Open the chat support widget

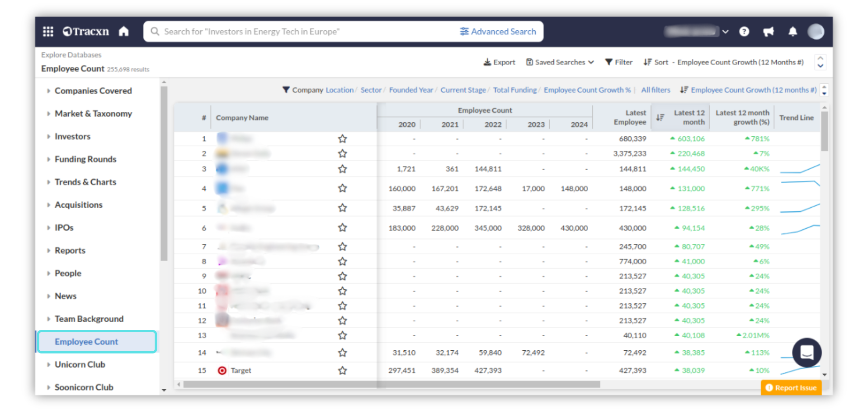pyautogui.click(x=807, y=352)
